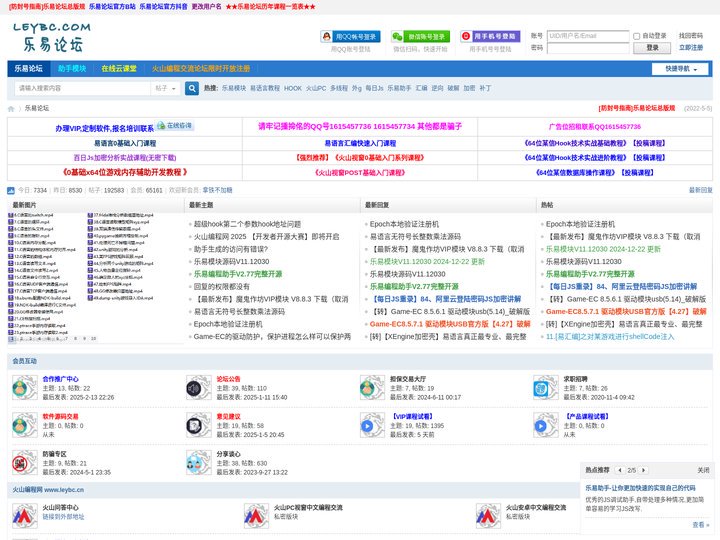
Task: Open 乐易编程助手V2.77完整开源 in 最新主题
Action: pos(238,274)
